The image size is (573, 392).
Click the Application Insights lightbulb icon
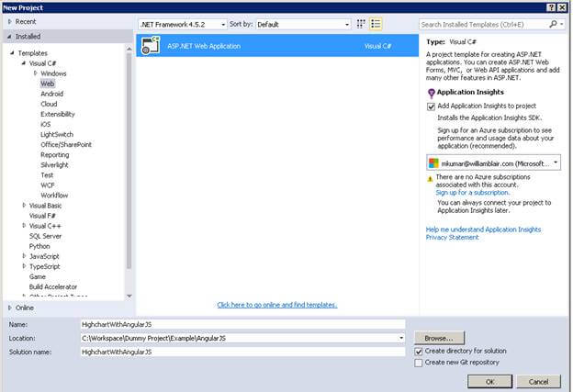point(432,93)
